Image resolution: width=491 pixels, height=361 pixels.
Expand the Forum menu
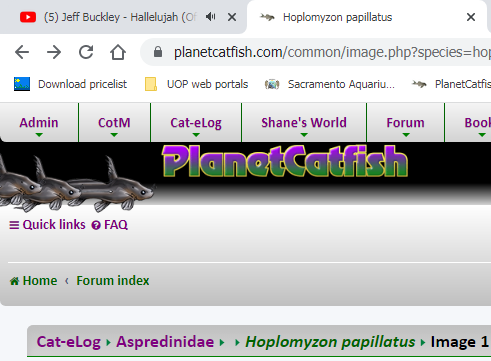click(405, 123)
